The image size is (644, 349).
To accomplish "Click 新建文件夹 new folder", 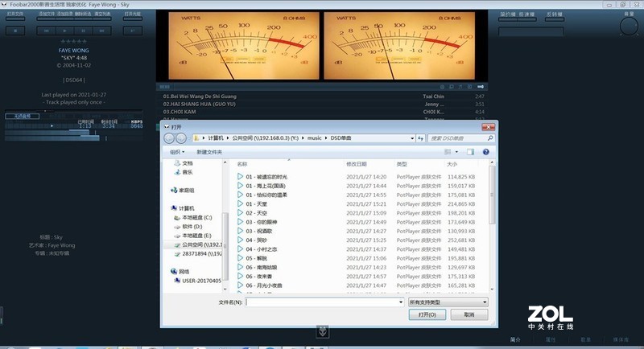I will 209,152.
